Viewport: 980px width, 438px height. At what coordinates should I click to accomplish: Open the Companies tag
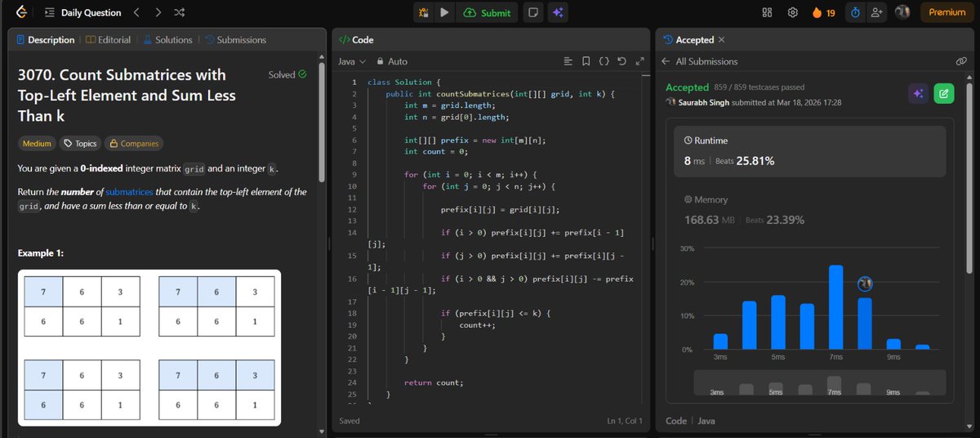(134, 143)
